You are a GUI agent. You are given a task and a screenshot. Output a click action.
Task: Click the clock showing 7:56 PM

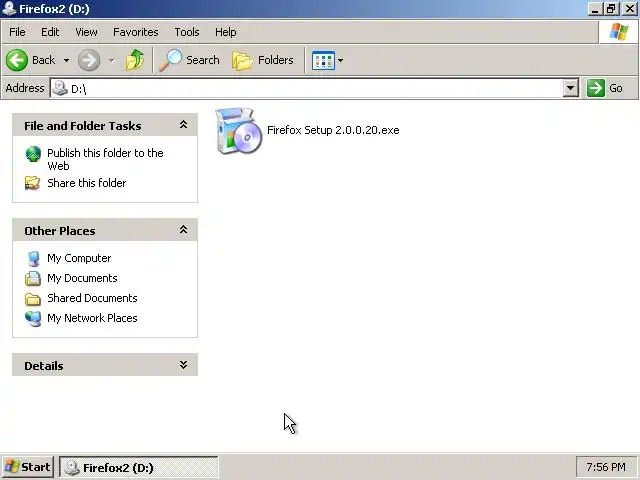pyautogui.click(x=606, y=467)
